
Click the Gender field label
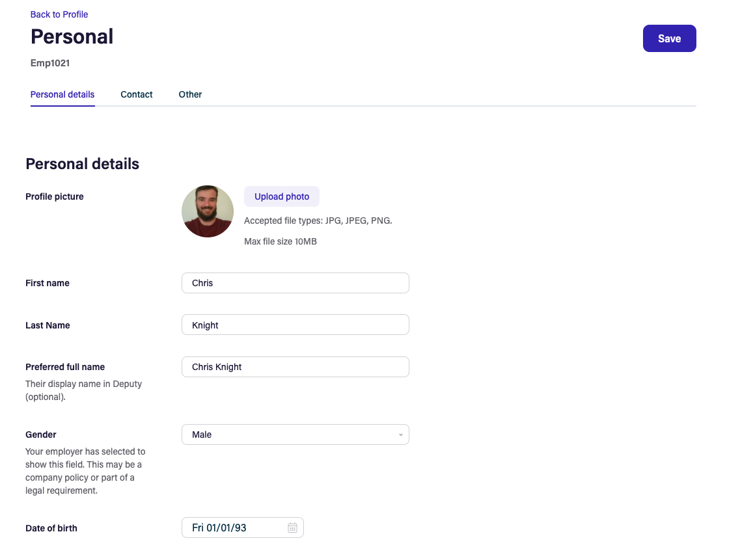pyautogui.click(x=41, y=434)
